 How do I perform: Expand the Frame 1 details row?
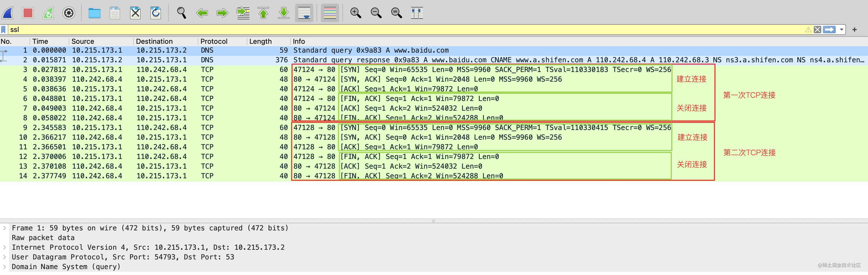click(x=4, y=228)
